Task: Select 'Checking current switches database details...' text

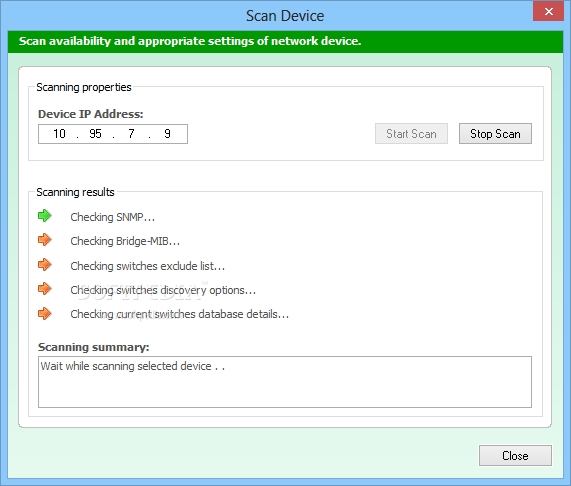Action: [180, 314]
